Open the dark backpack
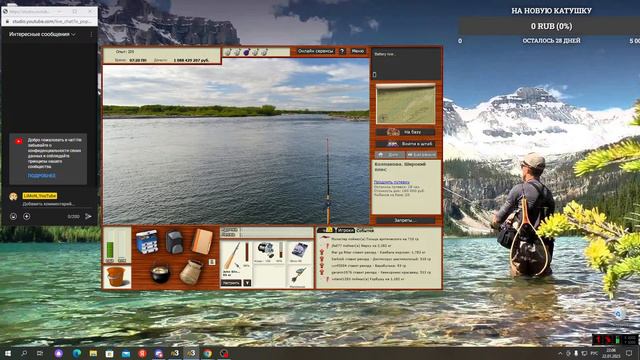Image resolution: width=640 pixels, height=360 pixels. point(174,242)
